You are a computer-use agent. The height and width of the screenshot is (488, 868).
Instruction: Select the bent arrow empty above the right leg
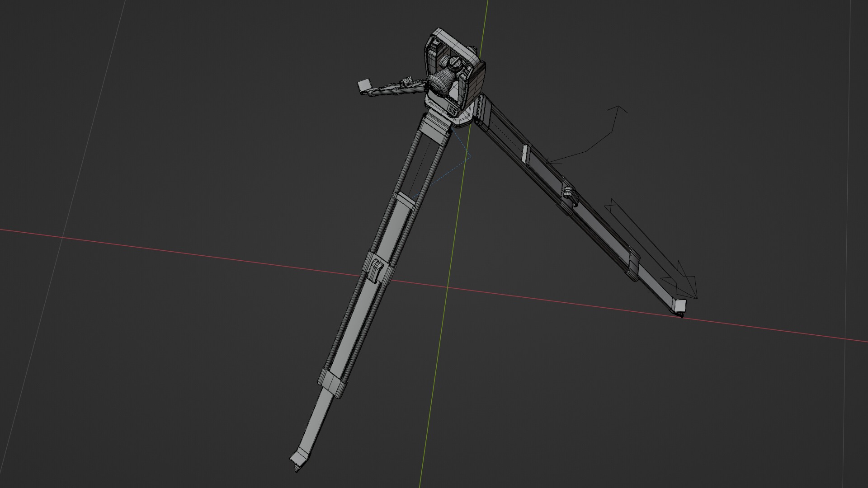(x=587, y=134)
